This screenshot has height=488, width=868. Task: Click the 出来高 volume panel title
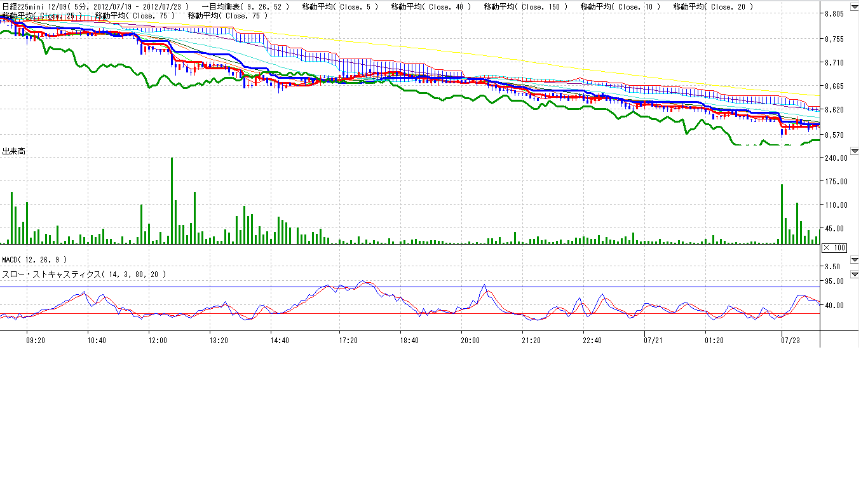(14, 151)
